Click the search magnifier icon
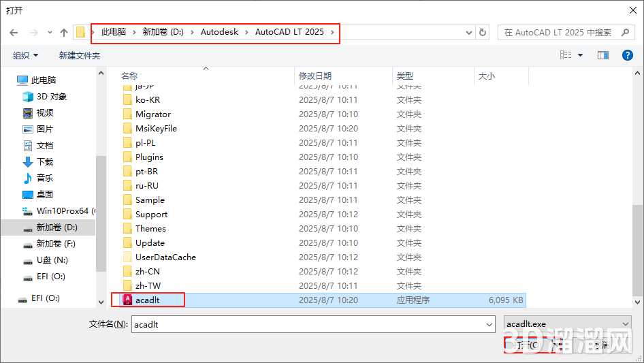644x363 pixels. click(x=625, y=32)
